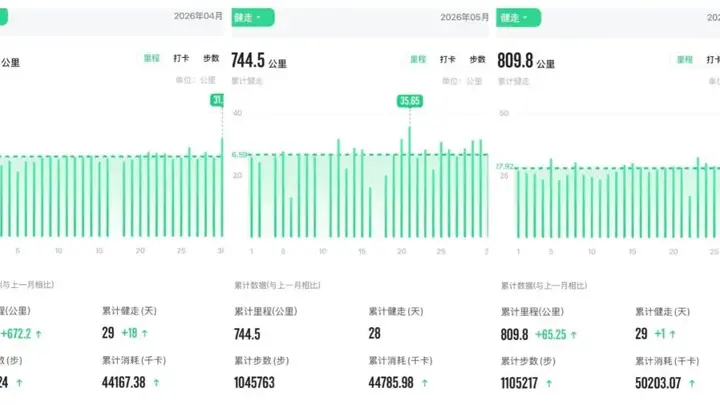Viewport: 720px width, 405px height.
Task: Click the 2026年04月 date label
Action: [198, 16]
